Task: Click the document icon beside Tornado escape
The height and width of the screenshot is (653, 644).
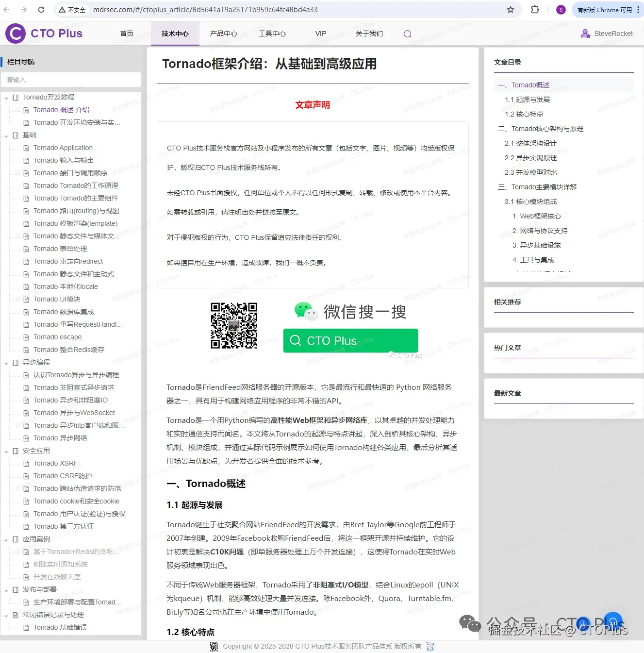Action: pos(27,337)
